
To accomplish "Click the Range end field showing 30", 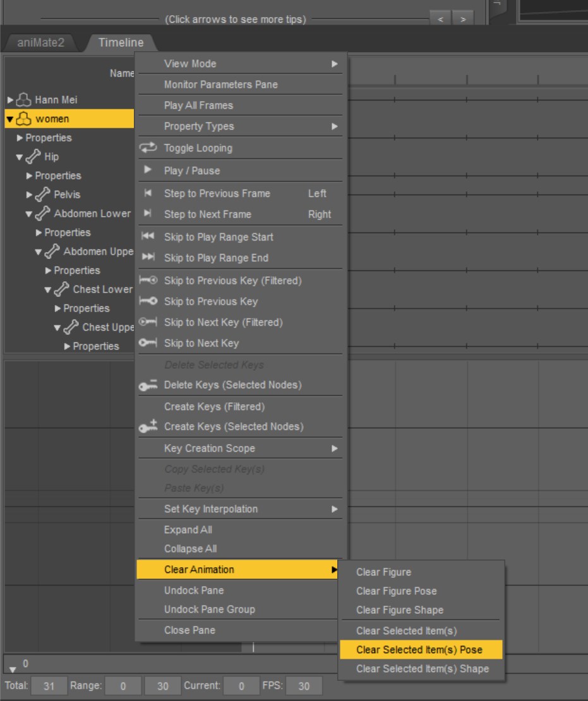I will (x=163, y=686).
